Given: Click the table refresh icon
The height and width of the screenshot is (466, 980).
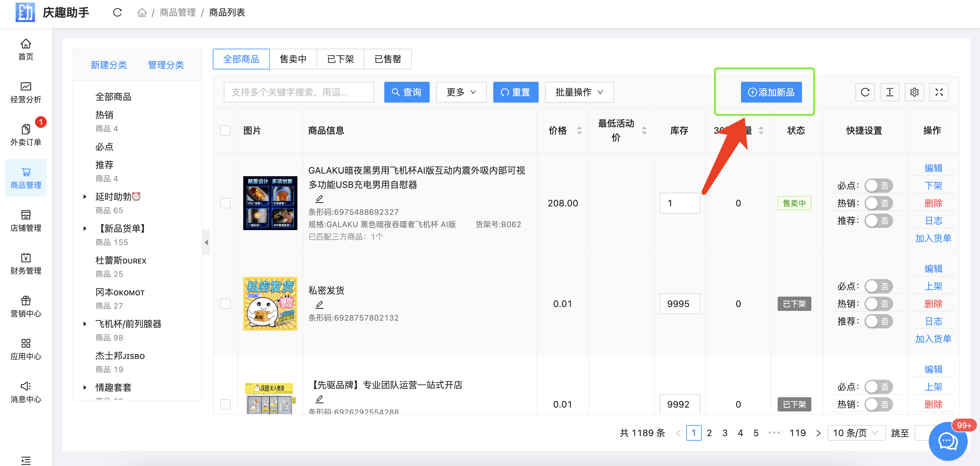Looking at the screenshot, I should pos(865,92).
